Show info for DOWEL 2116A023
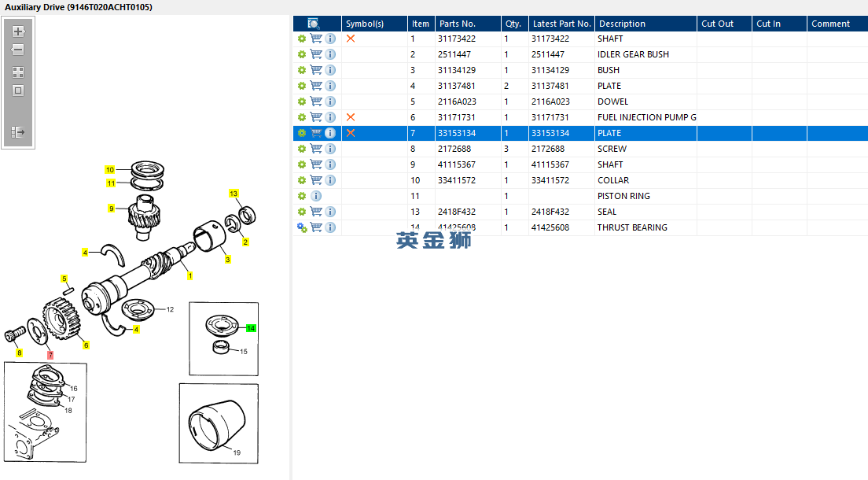 point(330,102)
